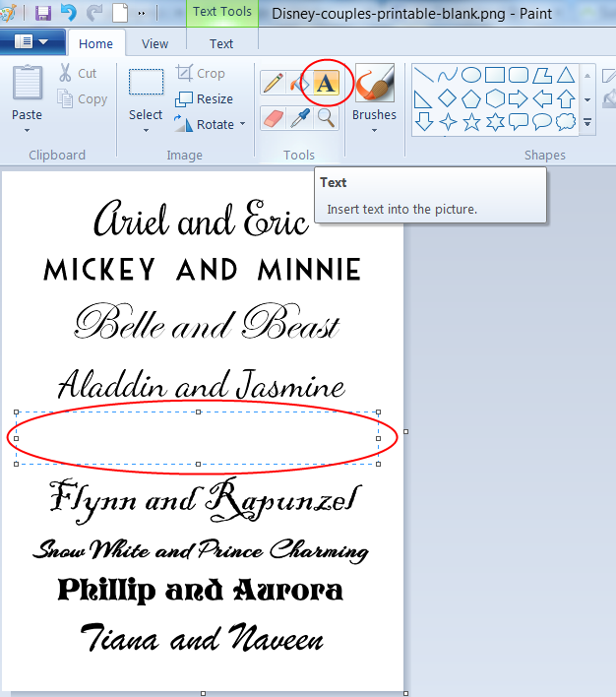
Task: Pick the Right triangle shape
Action: [422, 99]
